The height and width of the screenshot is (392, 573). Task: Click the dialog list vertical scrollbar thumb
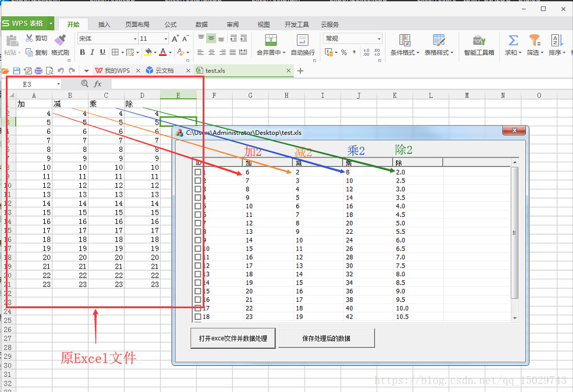tap(515, 233)
